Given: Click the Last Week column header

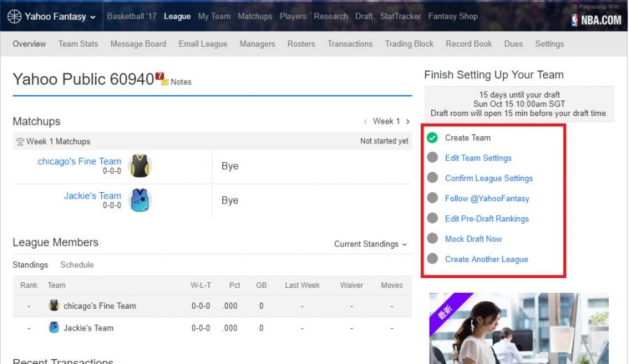Looking at the screenshot, I should [302, 286].
